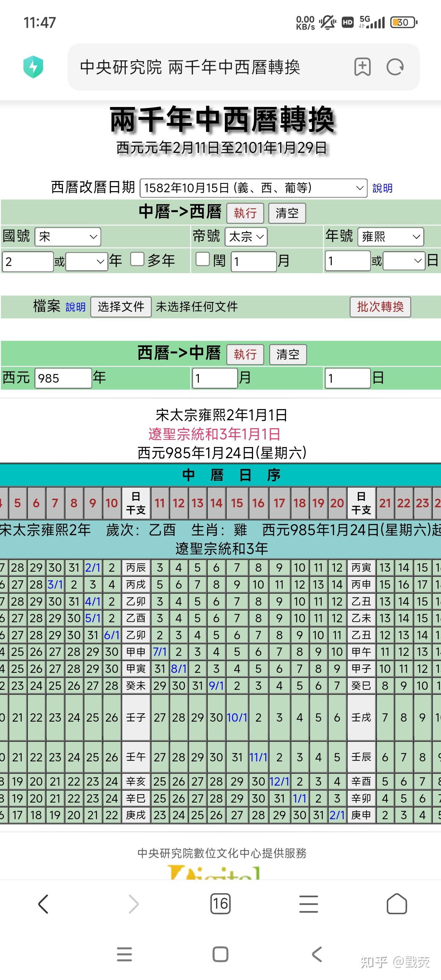This screenshot has width=441, height=980.
Task: Open Android recent apps menu button
Action: coord(124,954)
